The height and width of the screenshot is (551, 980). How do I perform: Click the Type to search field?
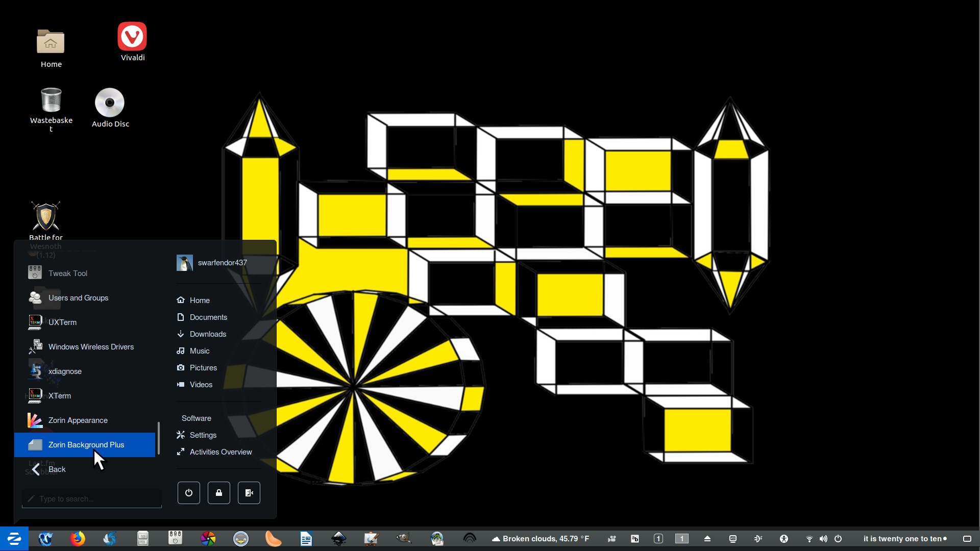click(92, 499)
